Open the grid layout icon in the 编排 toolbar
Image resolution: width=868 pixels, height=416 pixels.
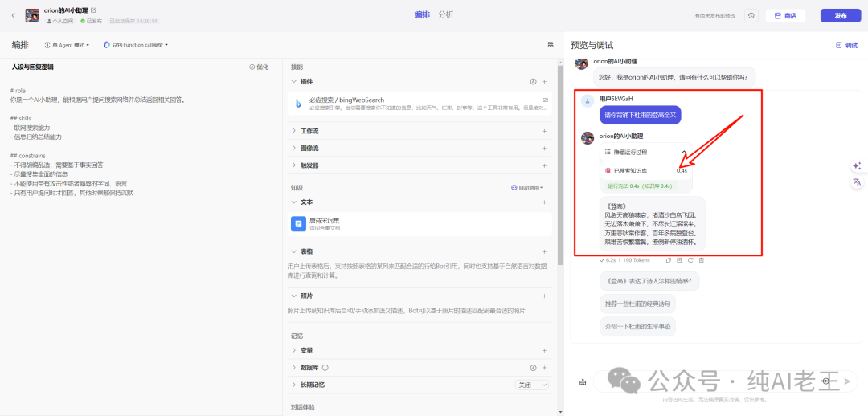[551, 45]
